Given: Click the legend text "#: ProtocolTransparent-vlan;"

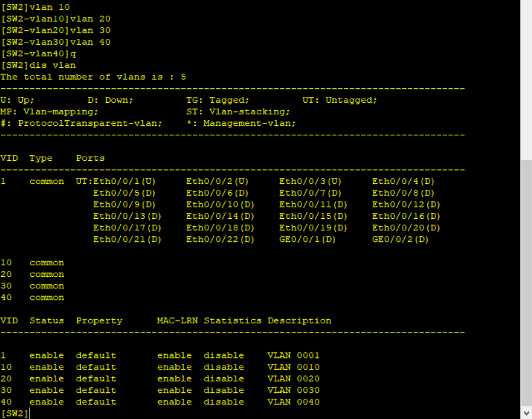Looking at the screenshot, I should click(81, 124).
